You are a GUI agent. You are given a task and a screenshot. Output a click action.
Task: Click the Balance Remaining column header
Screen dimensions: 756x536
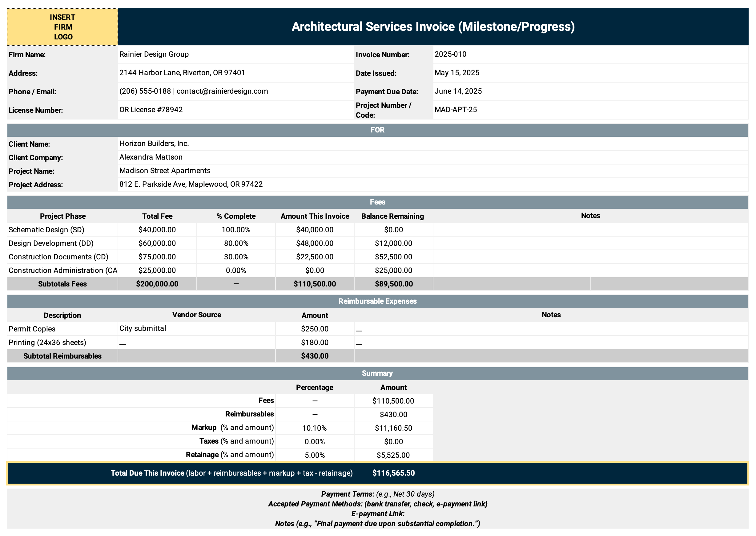tap(393, 216)
